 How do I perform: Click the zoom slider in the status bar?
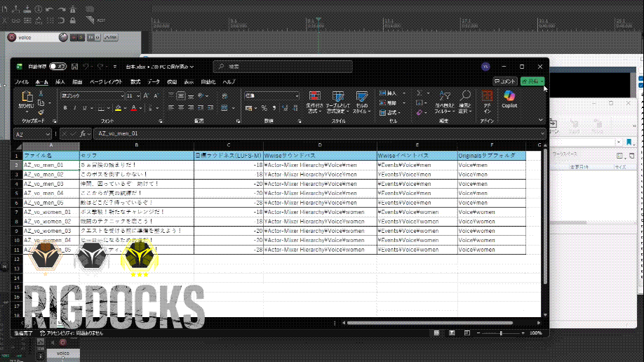coord(501,333)
